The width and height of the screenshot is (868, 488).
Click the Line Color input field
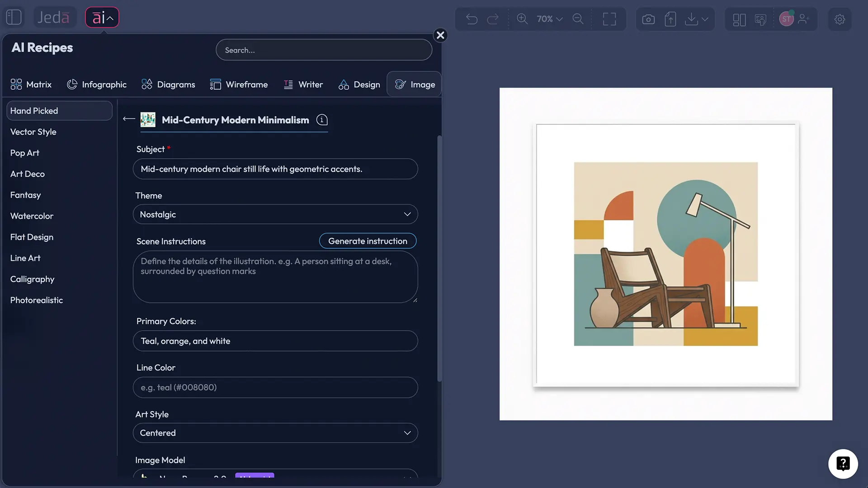pyautogui.click(x=275, y=387)
